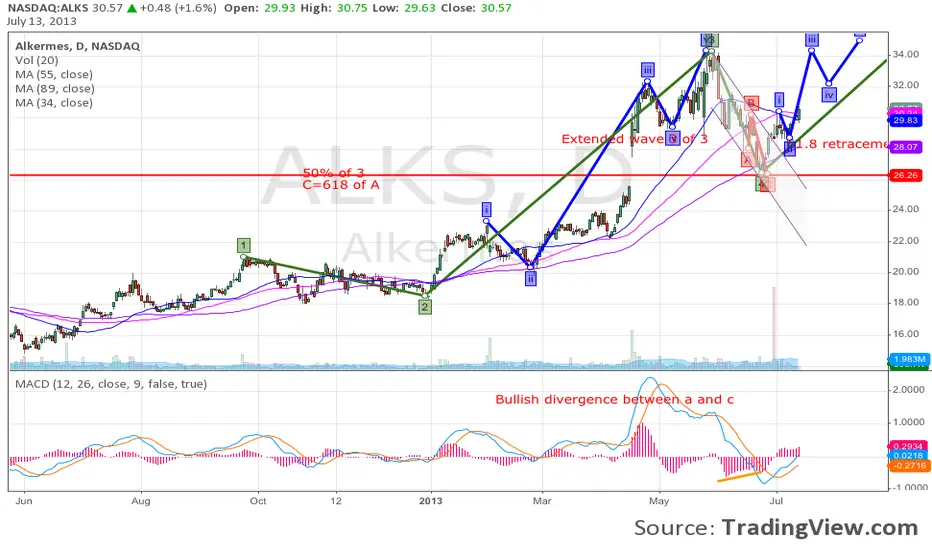Click the 'Jun' time axis label
932x550 pixels.
24,501
